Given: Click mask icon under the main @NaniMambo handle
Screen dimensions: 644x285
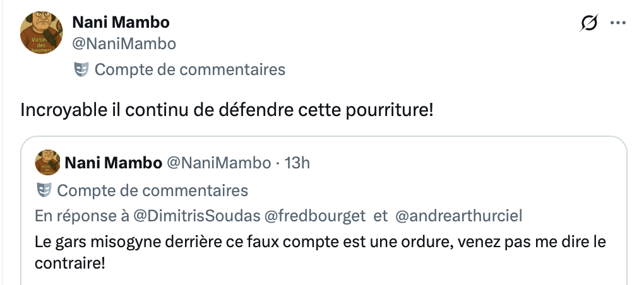Looking at the screenshot, I should [81, 69].
